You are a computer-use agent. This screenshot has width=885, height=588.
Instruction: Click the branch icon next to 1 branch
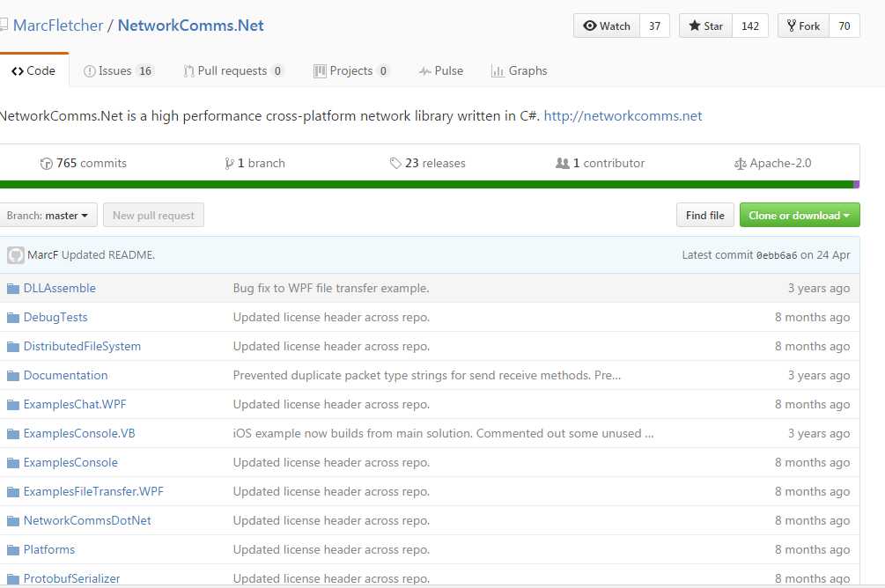[229, 164]
